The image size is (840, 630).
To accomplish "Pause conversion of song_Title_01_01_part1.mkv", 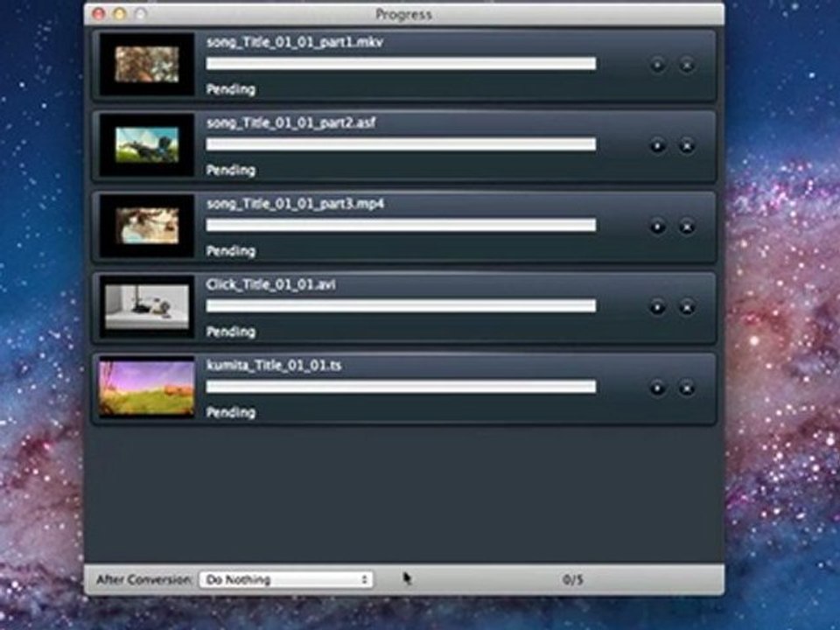I will (657, 66).
